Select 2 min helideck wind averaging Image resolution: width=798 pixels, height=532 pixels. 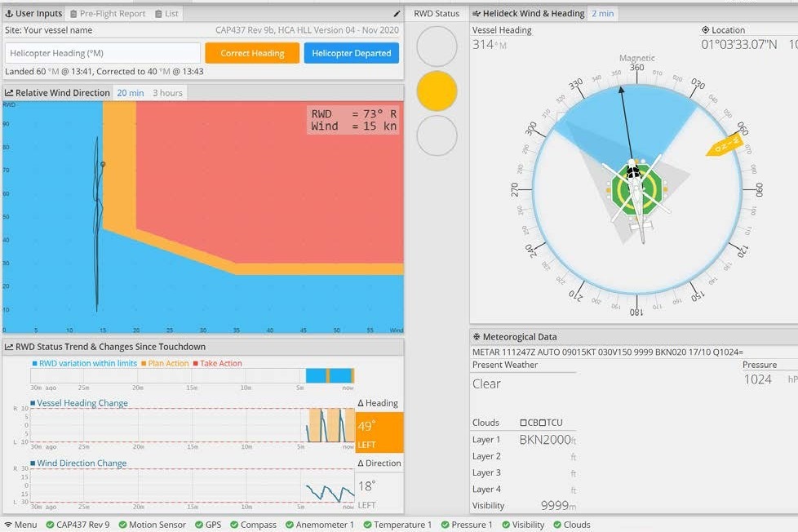point(603,14)
